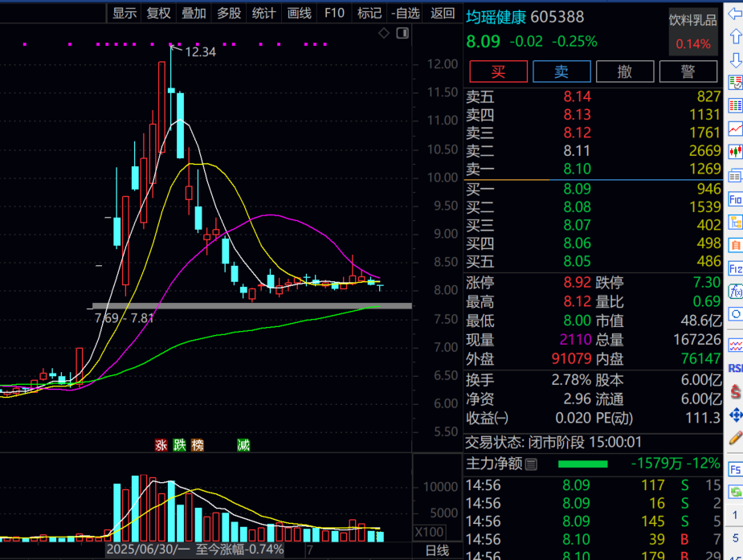Click the F12 trading icon
This screenshot has height=560, width=743.
pyautogui.click(x=736, y=268)
